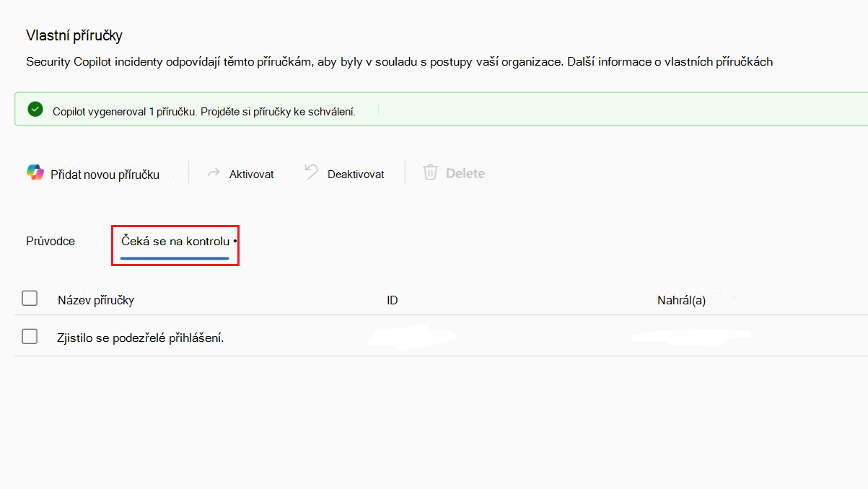The image size is (868, 489).
Task: Click the green checkmark success icon
Action: (x=35, y=110)
